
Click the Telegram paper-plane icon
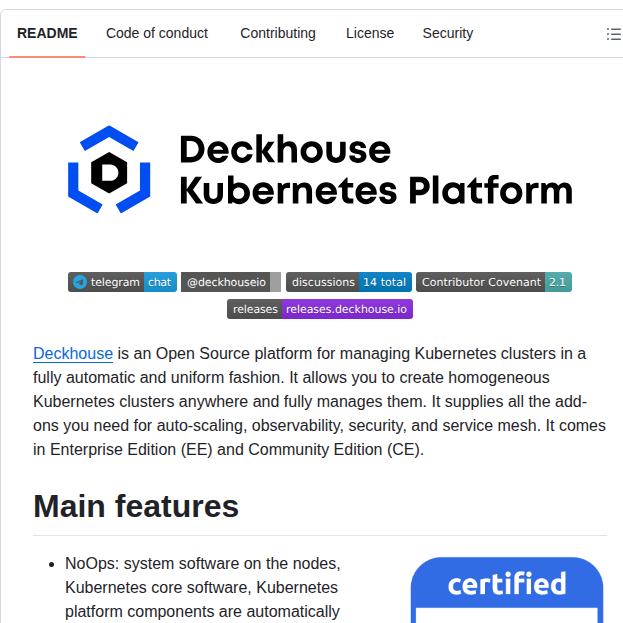point(80,282)
